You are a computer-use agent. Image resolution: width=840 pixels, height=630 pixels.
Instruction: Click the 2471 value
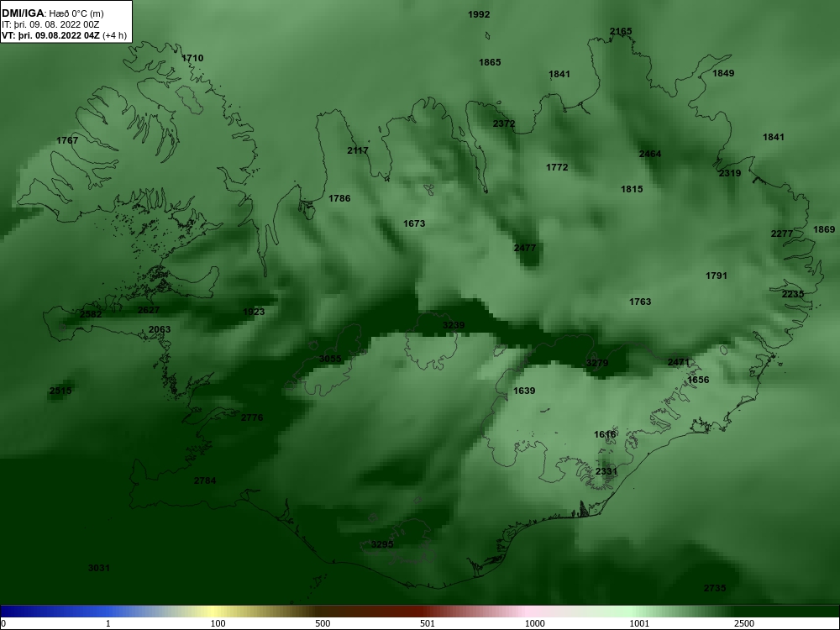pyautogui.click(x=678, y=363)
